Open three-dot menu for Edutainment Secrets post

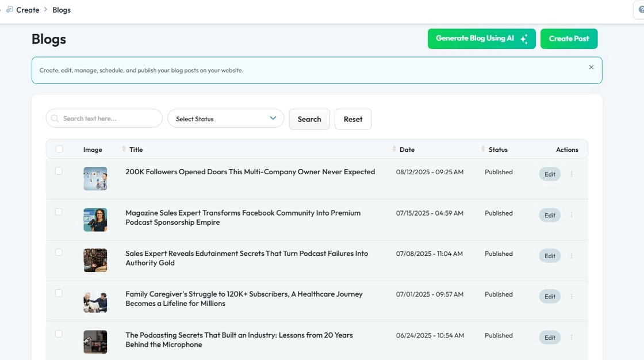point(572,256)
